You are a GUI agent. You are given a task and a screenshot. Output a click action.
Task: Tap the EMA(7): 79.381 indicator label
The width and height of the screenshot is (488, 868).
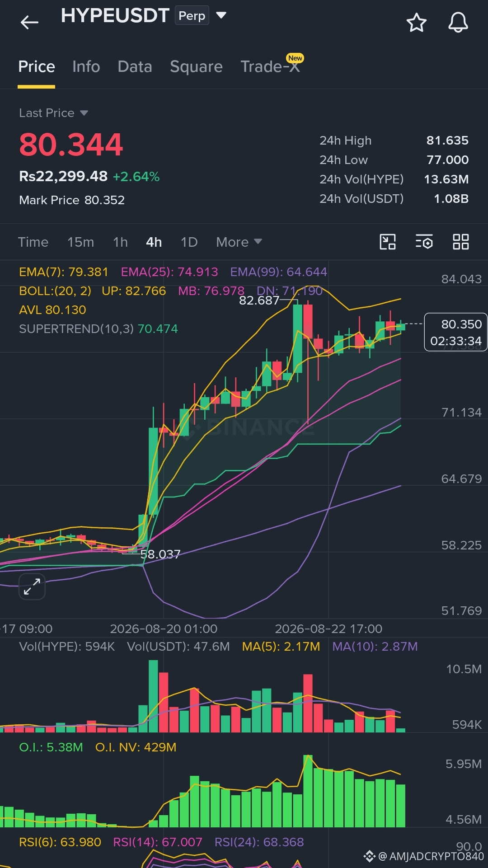click(x=64, y=272)
